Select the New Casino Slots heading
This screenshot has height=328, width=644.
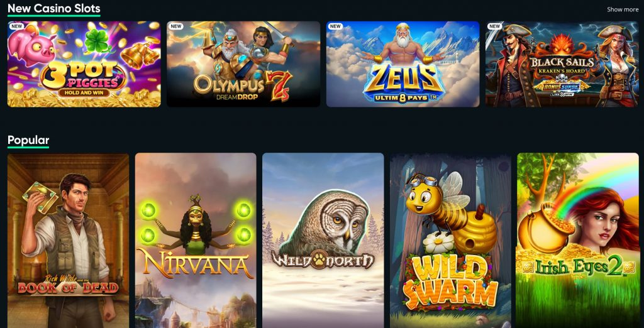pyautogui.click(x=54, y=8)
